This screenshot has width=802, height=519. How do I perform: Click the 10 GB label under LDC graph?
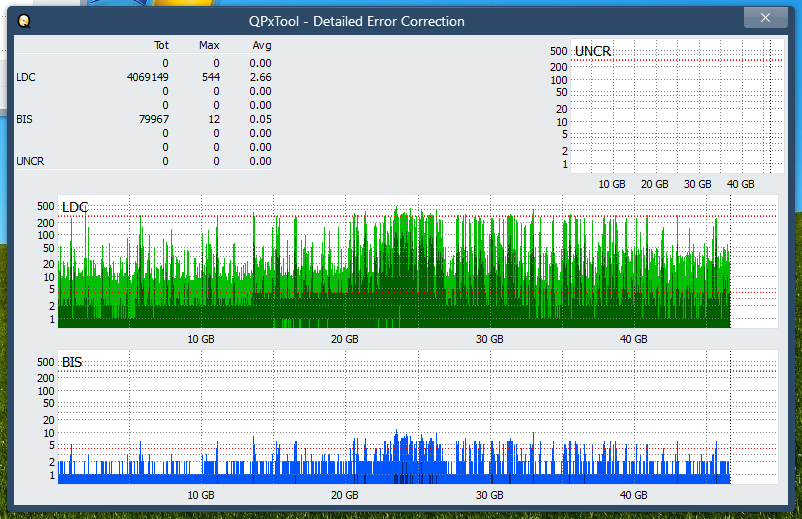(x=200, y=339)
